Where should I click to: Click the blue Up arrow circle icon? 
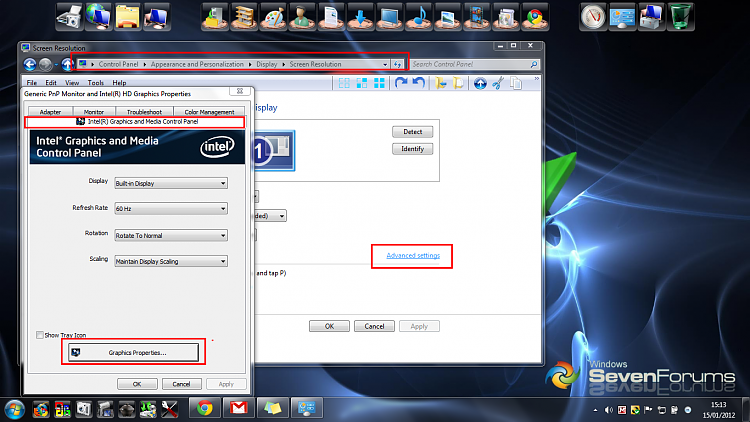[480, 83]
